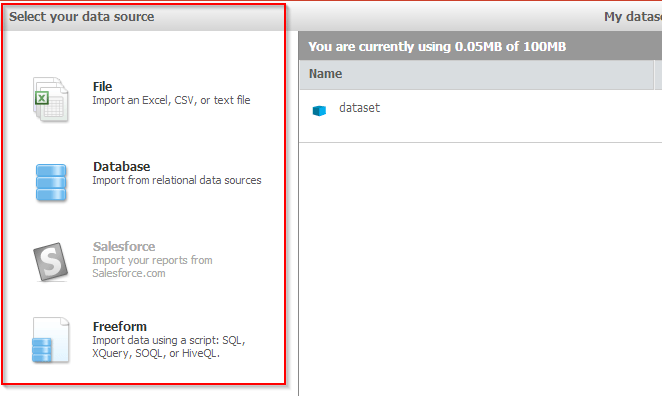This screenshot has width=662, height=396.
Task: Click 'Import an Excel, CSV, or text file'
Action: coord(171,100)
